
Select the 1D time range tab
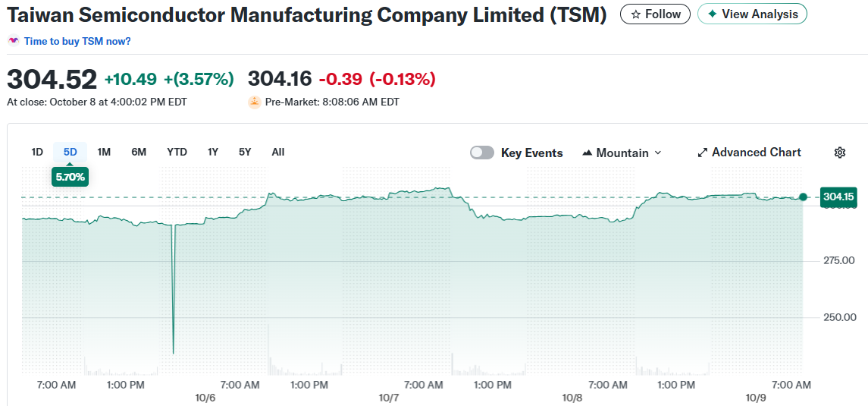click(x=37, y=152)
